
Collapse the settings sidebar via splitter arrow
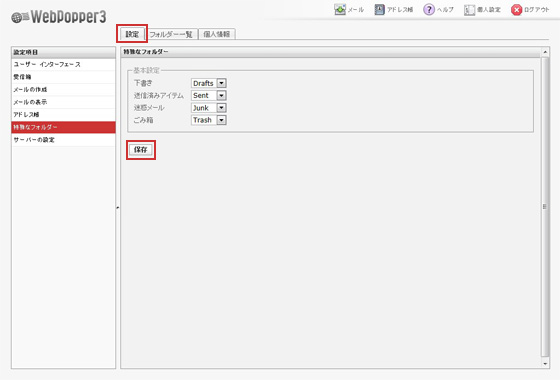118,207
